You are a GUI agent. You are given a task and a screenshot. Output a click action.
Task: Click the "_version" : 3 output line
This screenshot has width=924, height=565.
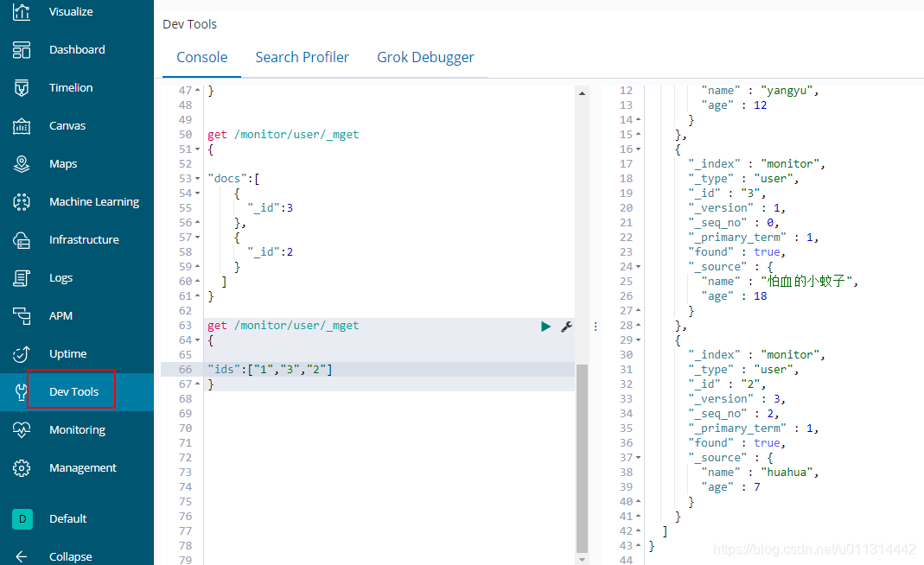click(x=736, y=399)
